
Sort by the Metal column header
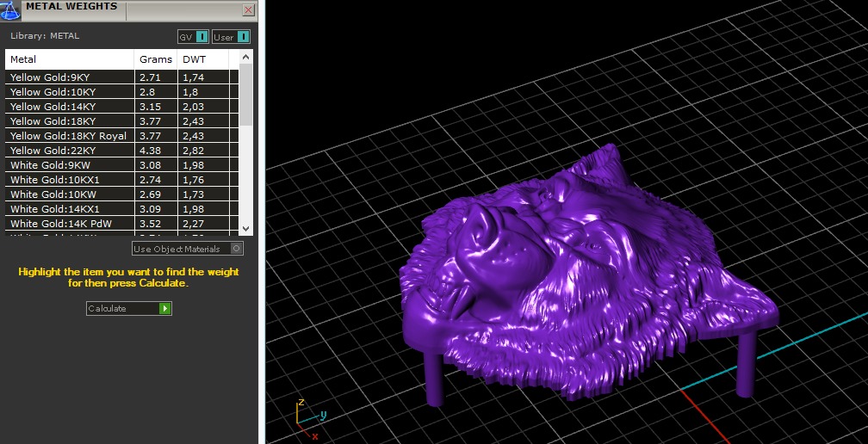[70, 59]
